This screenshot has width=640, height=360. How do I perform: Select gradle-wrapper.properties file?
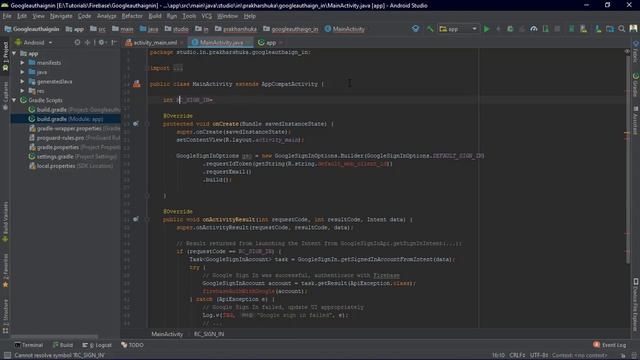(x=74, y=129)
